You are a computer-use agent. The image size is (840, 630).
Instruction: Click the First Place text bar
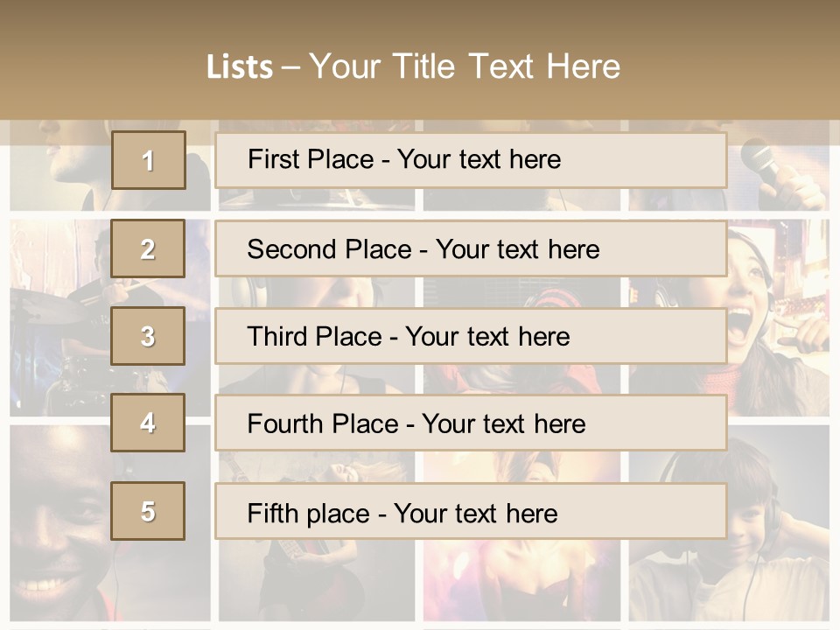(x=471, y=160)
